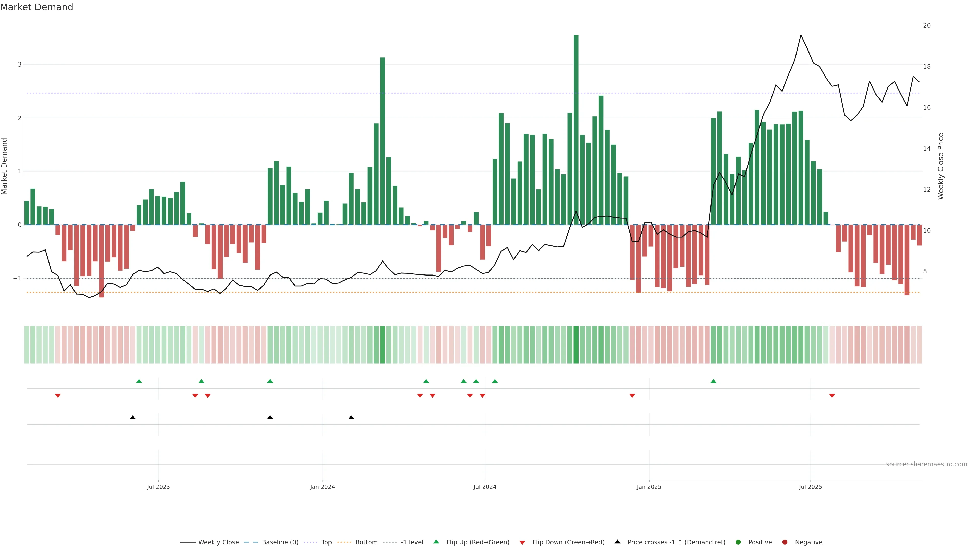Click the tallest green demand bar

click(x=576, y=129)
